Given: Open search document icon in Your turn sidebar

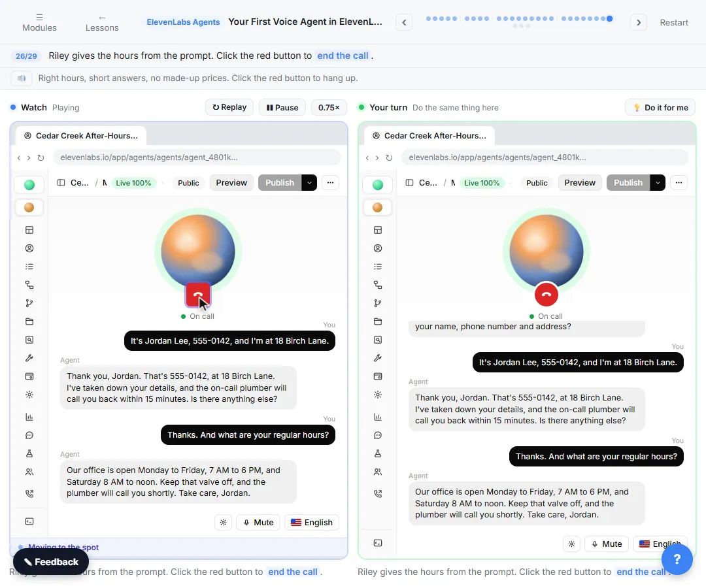Looking at the screenshot, I should pyautogui.click(x=378, y=340).
